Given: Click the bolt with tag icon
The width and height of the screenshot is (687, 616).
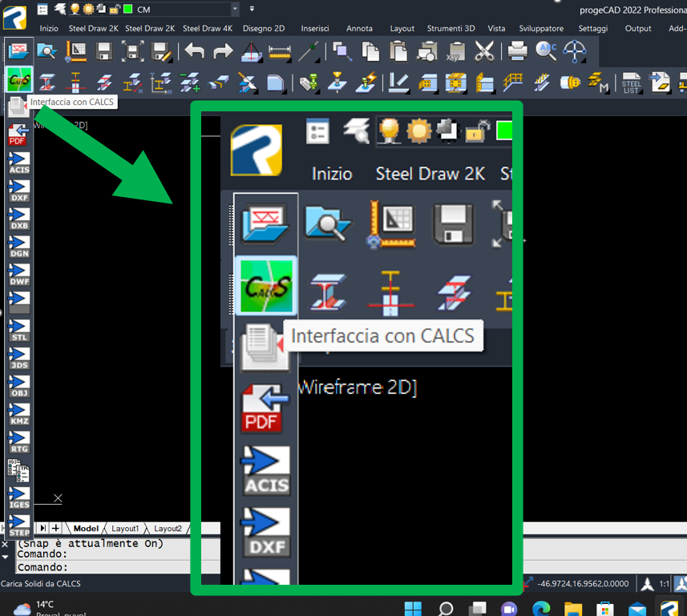Looking at the screenshot, I should click(x=309, y=82).
